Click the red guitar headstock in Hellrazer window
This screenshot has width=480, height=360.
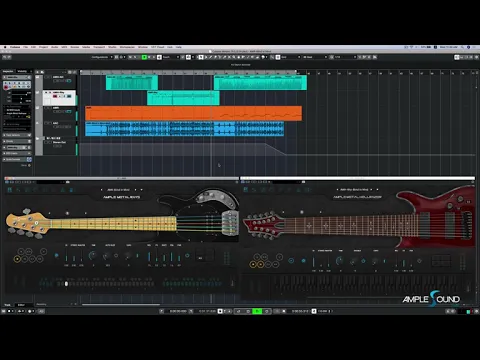tap(264, 225)
